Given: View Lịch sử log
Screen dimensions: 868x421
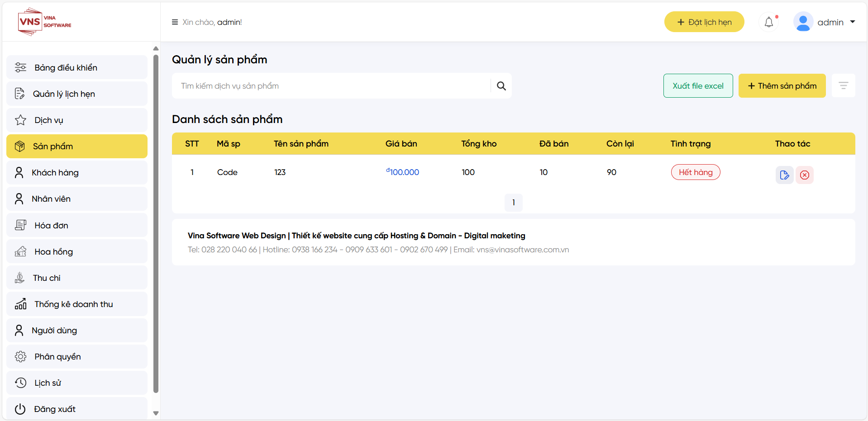Looking at the screenshot, I should point(77,383).
